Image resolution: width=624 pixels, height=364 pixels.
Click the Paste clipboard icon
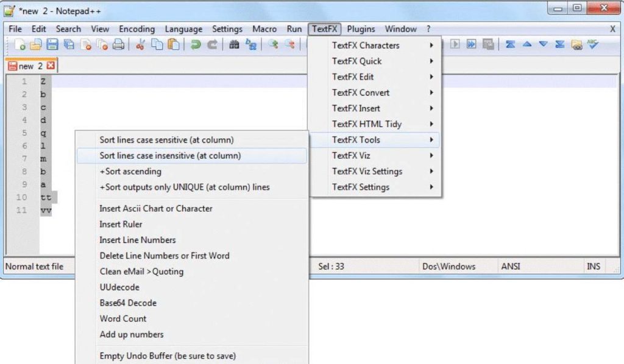tap(174, 44)
